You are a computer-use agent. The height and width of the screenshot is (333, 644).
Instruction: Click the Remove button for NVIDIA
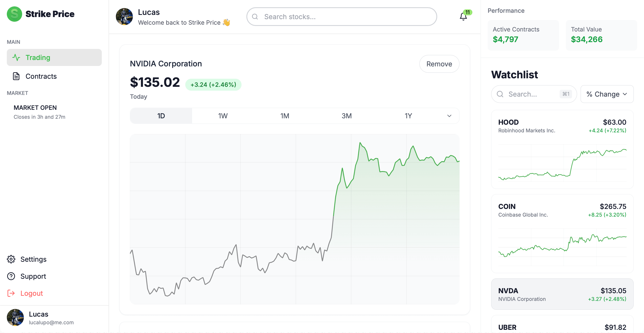[x=439, y=64]
